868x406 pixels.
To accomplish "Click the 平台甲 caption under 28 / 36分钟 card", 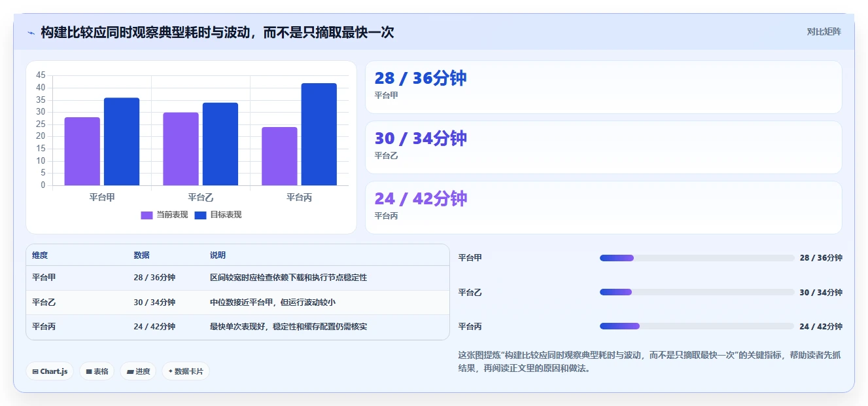I will click(x=386, y=96).
